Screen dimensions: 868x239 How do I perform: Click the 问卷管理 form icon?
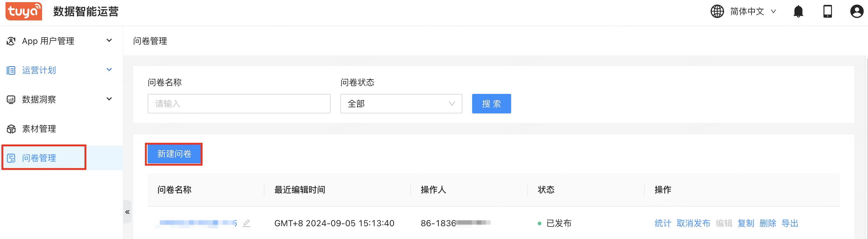pyautogui.click(x=11, y=158)
